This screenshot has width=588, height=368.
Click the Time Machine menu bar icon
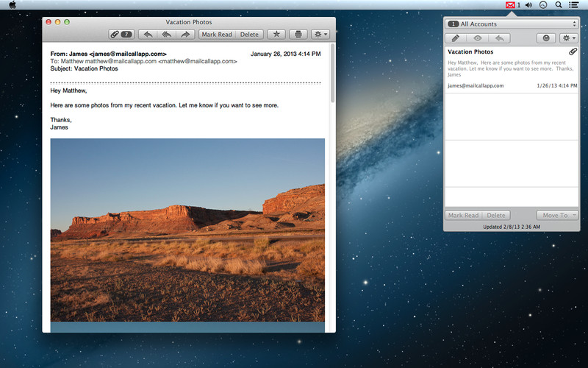(x=543, y=5)
